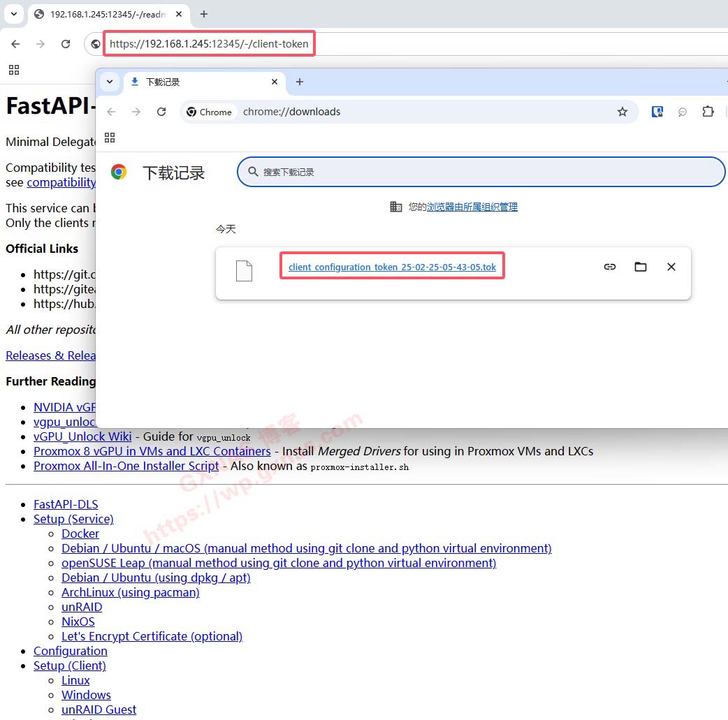Focus the 搜索下载记录 search field
Image resolution: width=728 pixels, height=720 pixels.
[482, 172]
